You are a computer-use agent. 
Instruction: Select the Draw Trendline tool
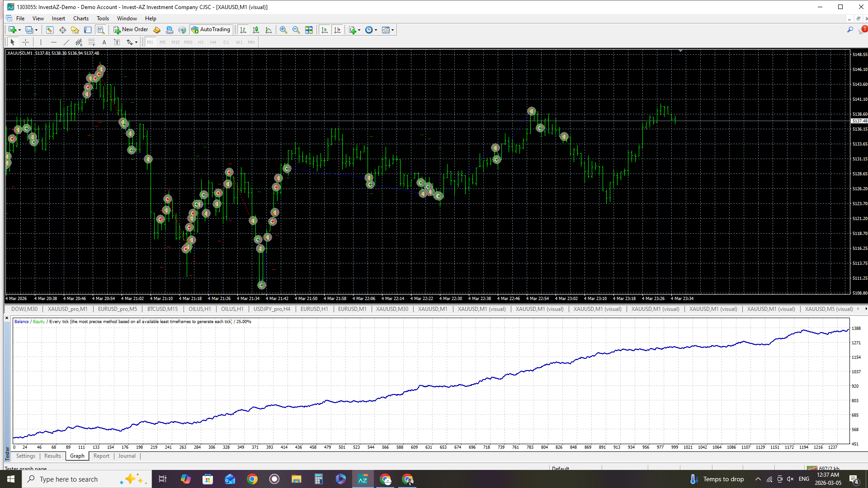66,42
